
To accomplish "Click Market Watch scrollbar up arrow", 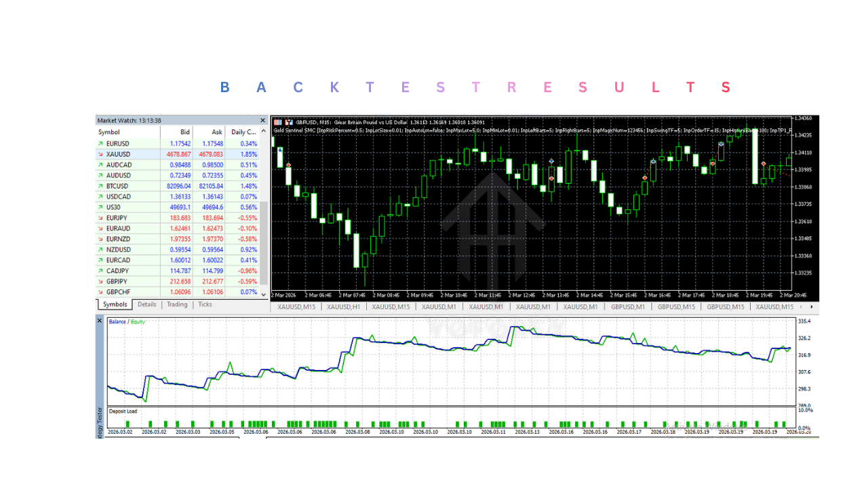I will click(x=264, y=131).
